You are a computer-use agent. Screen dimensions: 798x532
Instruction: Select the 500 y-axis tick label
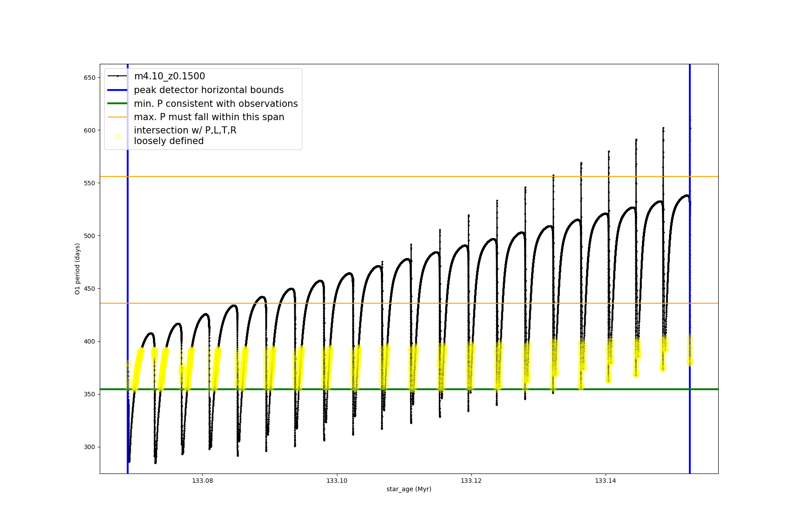click(90, 236)
